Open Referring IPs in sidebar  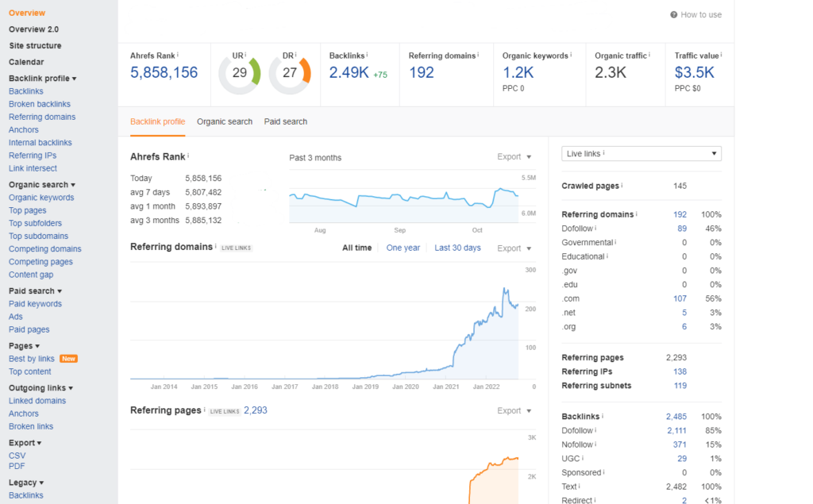tap(32, 156)
